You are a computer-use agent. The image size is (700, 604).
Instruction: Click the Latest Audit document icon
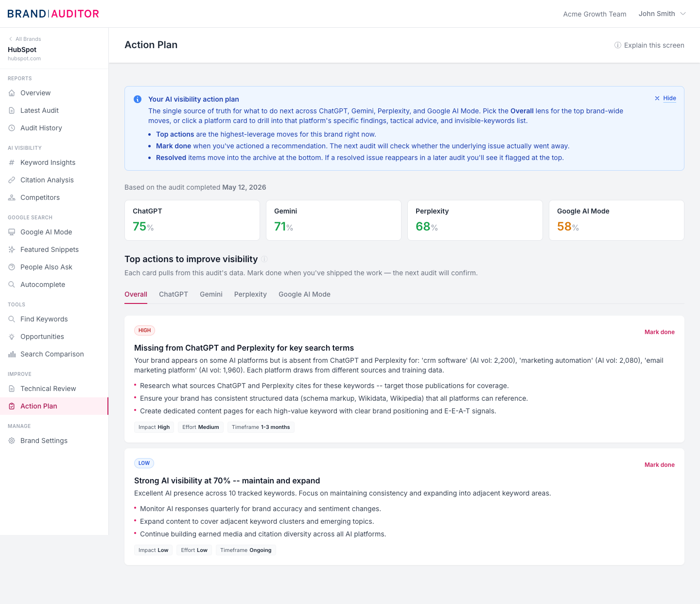click(12, 110)
